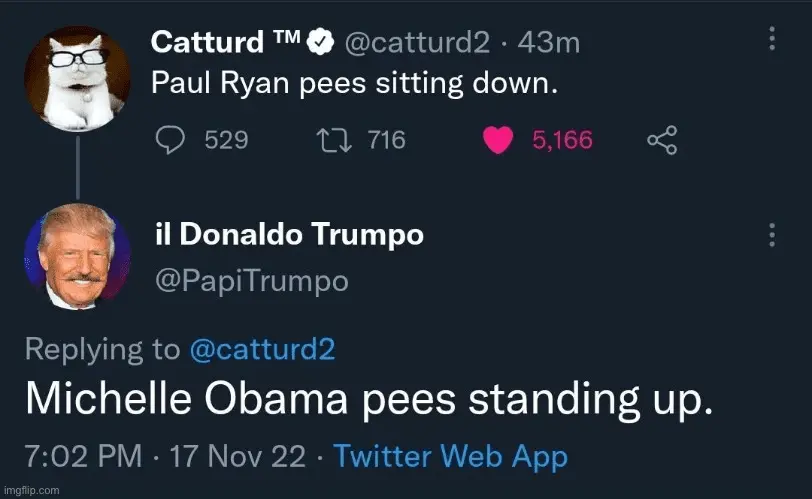Click the share icon on Catturd's tweet
Viewport: 812px width, 499px height.
tap(662, 140)
